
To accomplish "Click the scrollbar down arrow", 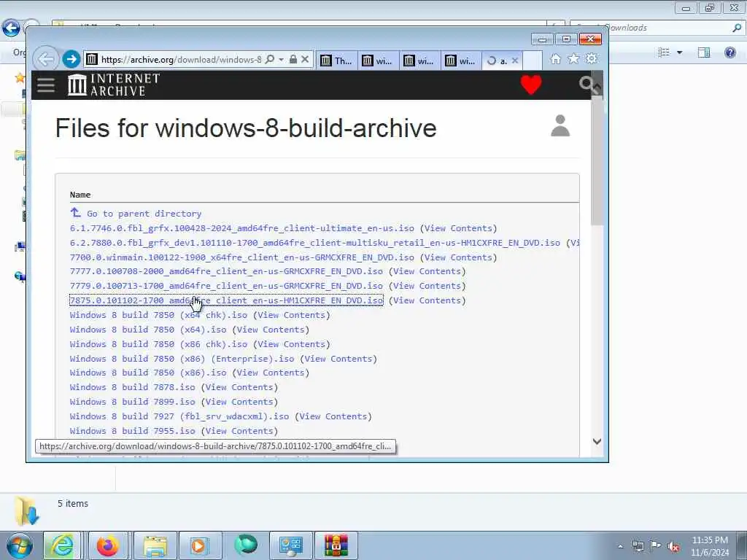I will point(597,441).
